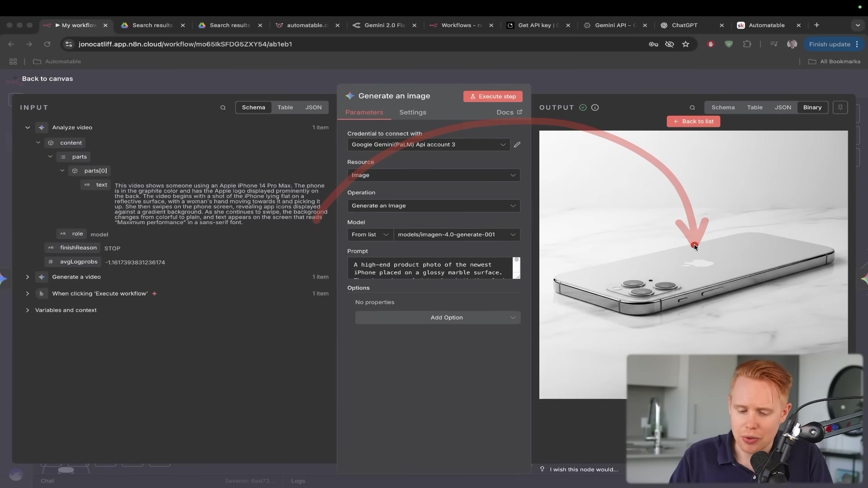Open the Operation dropdown

click(434, 206)
